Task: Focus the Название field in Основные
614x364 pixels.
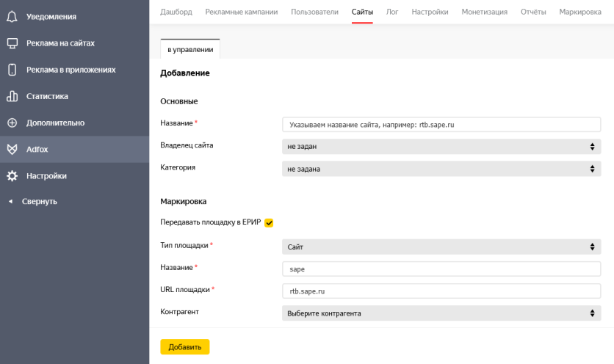Action: pos(441,125)
